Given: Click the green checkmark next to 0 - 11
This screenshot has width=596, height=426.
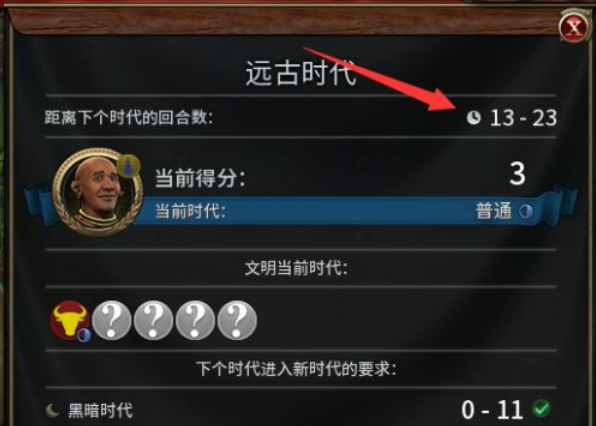Looking at the screenshot, I should tap(541, 409).
